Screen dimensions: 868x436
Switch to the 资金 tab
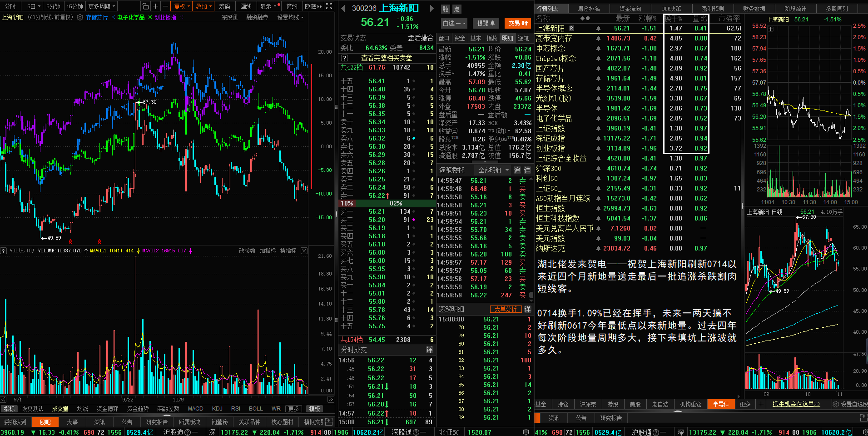coord(460,38)
